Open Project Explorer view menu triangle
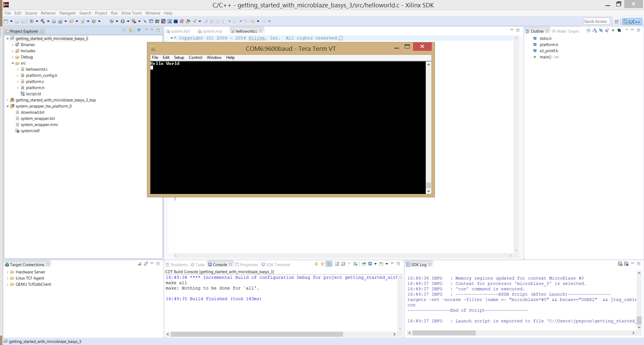This screenshot has width=644, height=345. pos(146,30)
